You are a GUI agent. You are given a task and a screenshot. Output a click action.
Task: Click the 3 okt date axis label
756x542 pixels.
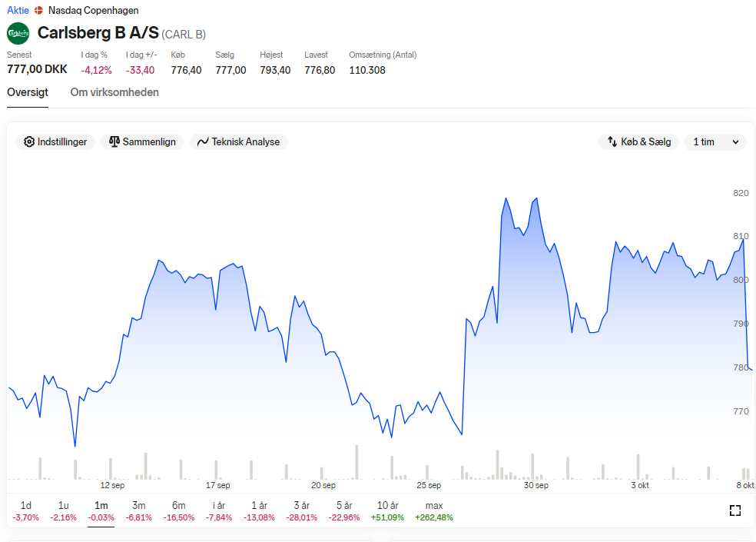tap(640, 485)
